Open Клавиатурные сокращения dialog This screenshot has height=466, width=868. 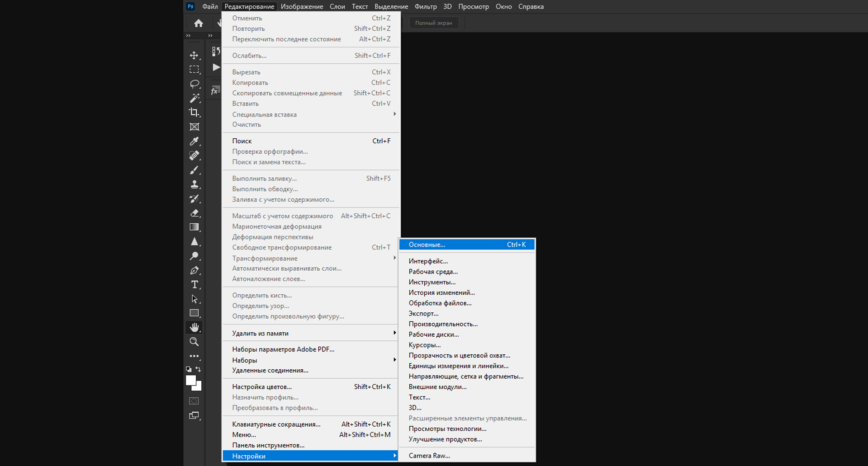276,424
